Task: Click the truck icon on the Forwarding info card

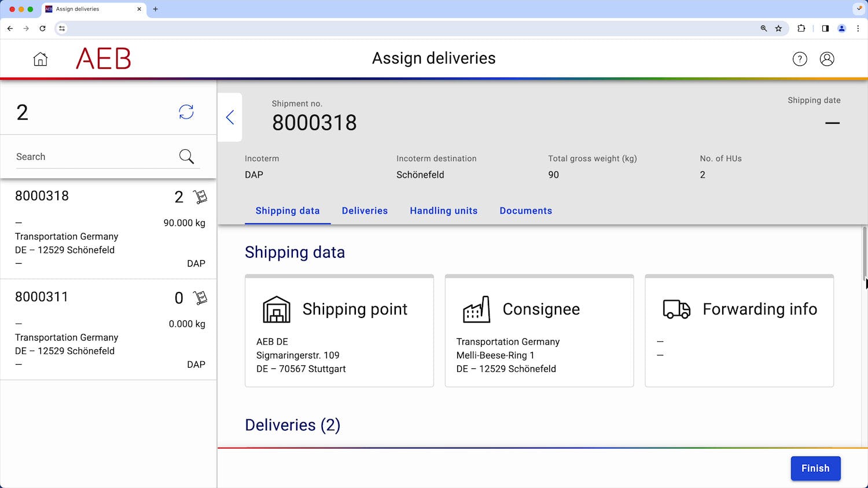Action: pyautogui.click(x=676, y=309)
